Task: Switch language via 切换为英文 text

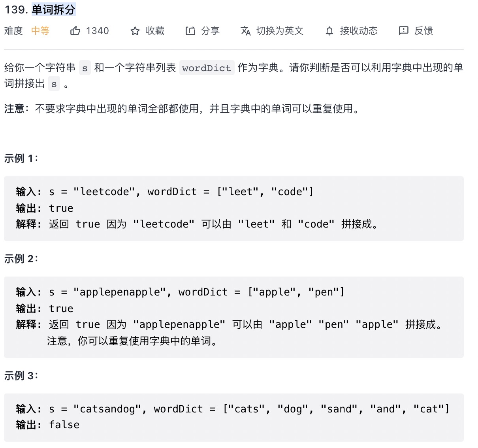Action: click(280, 31)
